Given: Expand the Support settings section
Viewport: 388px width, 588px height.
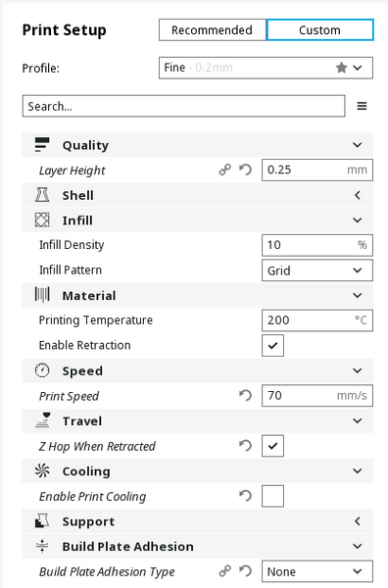Looking at the screenshot, I should pyautogui.click(x=198, y=521).
